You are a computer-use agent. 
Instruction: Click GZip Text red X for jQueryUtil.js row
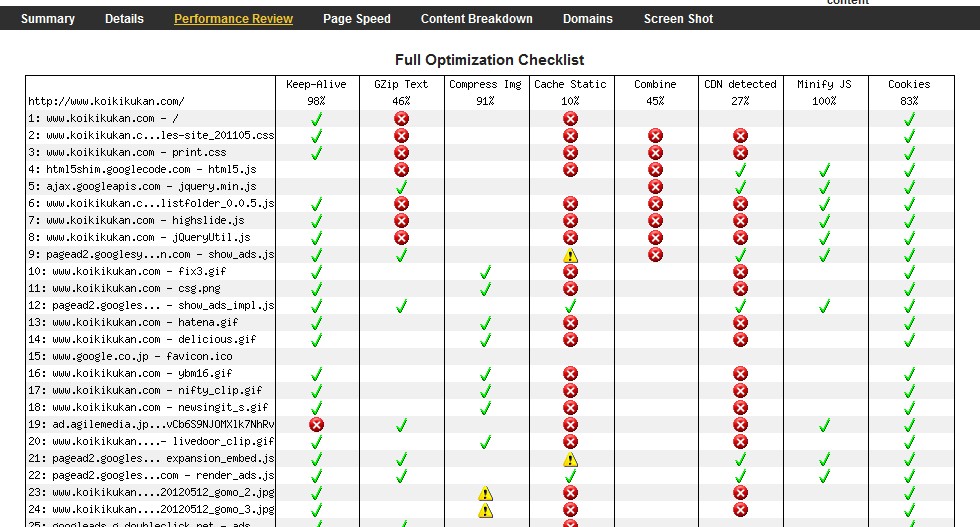pos(401,238)
